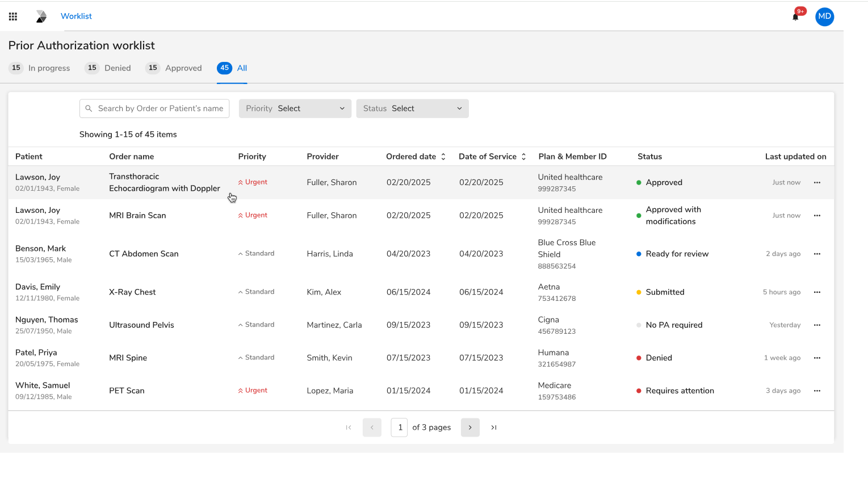868x482 pixels.
Task: Select patient Nguyen, Thomas
Action: (x=47, y=320)
